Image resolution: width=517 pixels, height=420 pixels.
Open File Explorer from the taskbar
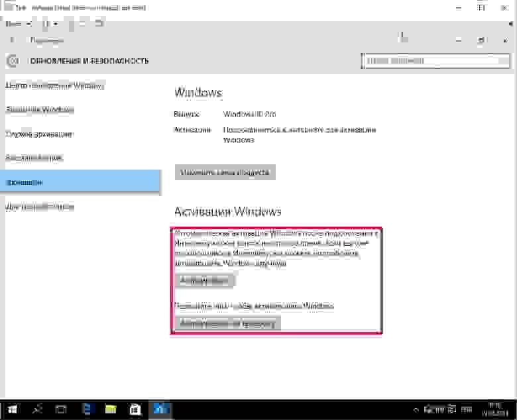(111, 409)
